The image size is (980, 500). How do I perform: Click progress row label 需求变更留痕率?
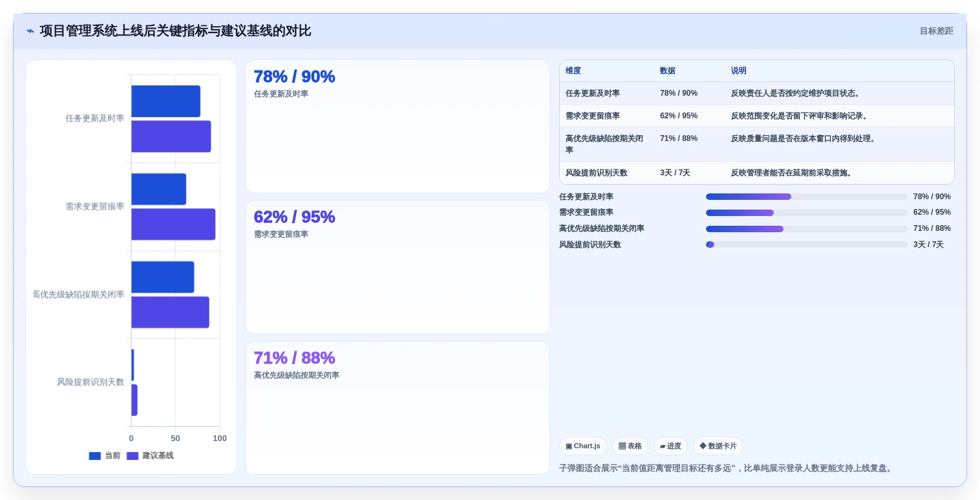[586, 212]
